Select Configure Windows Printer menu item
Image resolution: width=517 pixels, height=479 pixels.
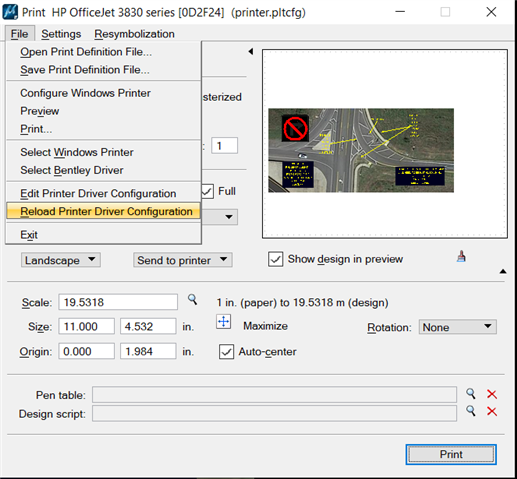(x=104, y=93)
